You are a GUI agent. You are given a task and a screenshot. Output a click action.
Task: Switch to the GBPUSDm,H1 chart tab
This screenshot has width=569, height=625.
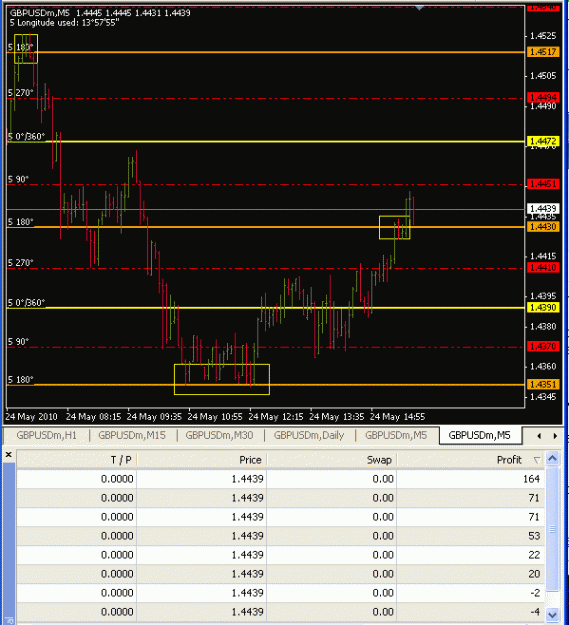(x=46, y=435)
